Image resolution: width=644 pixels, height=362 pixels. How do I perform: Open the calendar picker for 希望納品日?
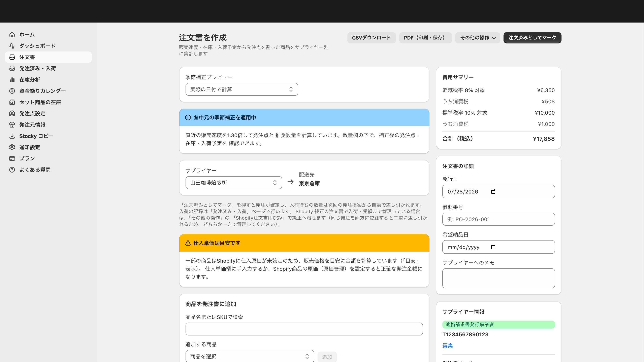pyautogui.click(x=493, y=247)
